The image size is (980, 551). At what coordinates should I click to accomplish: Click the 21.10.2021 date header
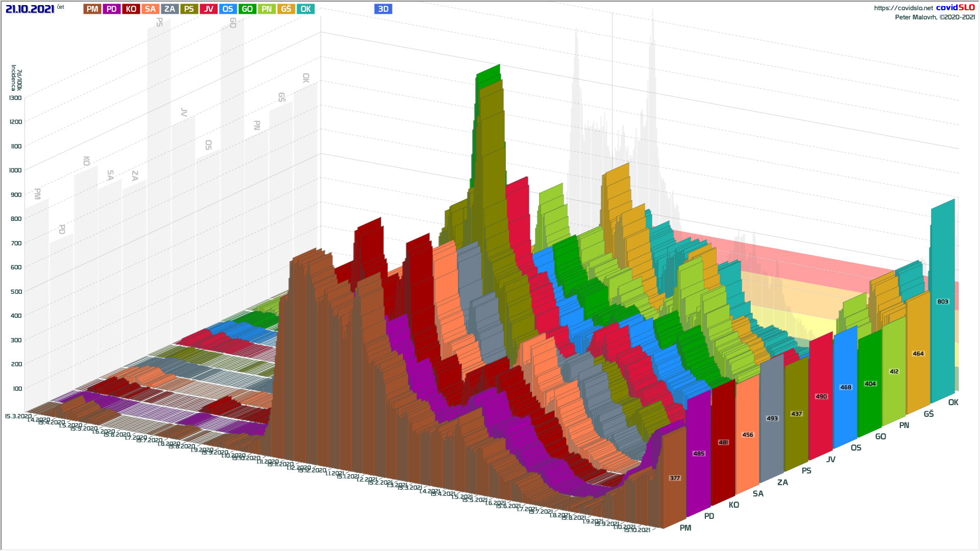(x=30, y=9)
